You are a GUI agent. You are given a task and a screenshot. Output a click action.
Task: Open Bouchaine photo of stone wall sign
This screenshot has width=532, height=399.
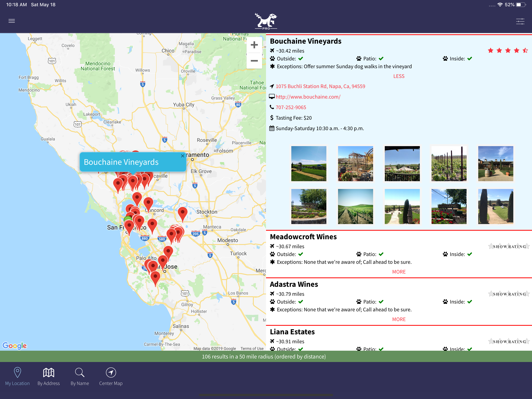[309, 207]
